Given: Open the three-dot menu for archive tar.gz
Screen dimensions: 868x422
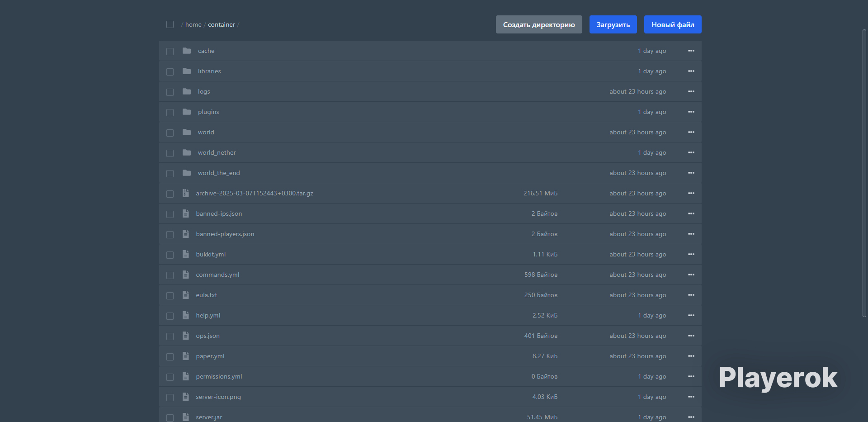Looking at the screenshot, I should tap(691, 193).
